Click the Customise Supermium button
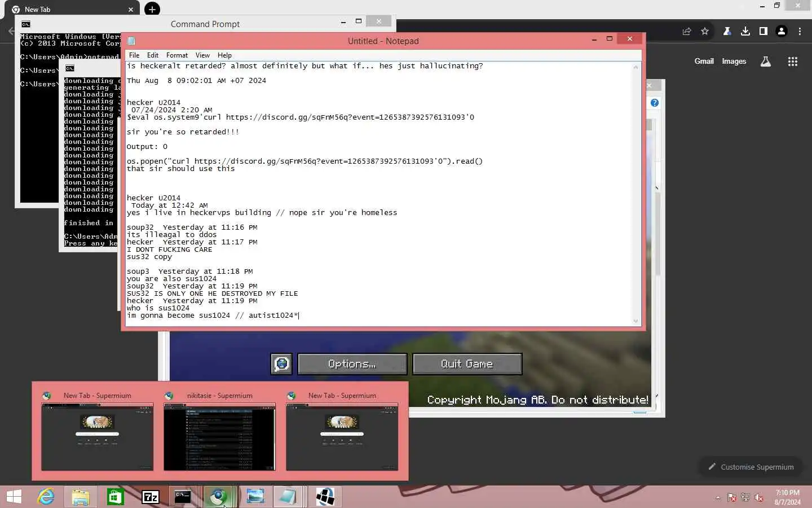 (x=751, y=467)
